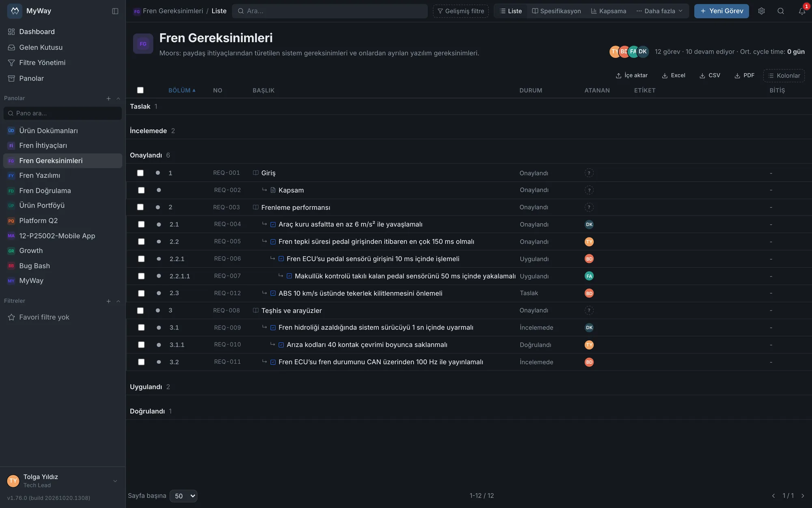Viewport: 812px width, 508px height.
Task: Go to next page arrow
Action: (x=803, y=496)
